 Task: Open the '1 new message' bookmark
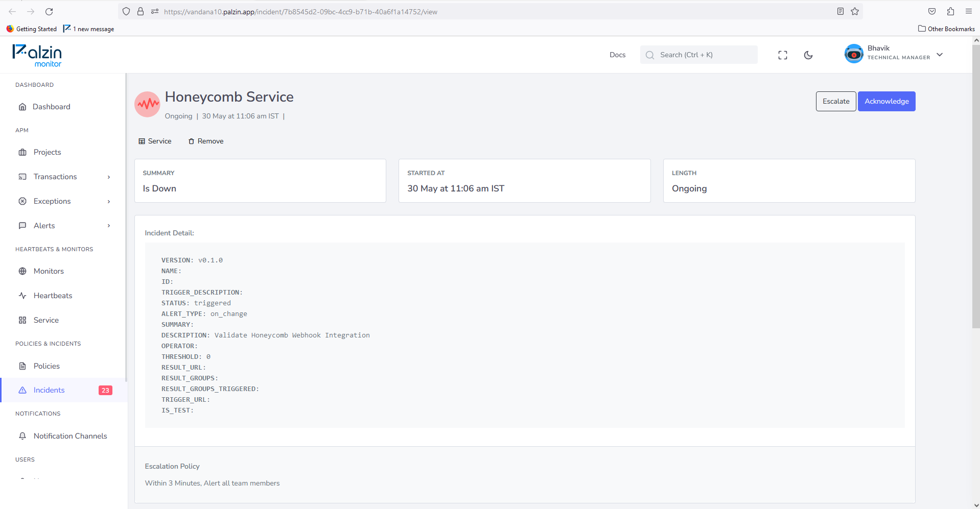point(88,29)
